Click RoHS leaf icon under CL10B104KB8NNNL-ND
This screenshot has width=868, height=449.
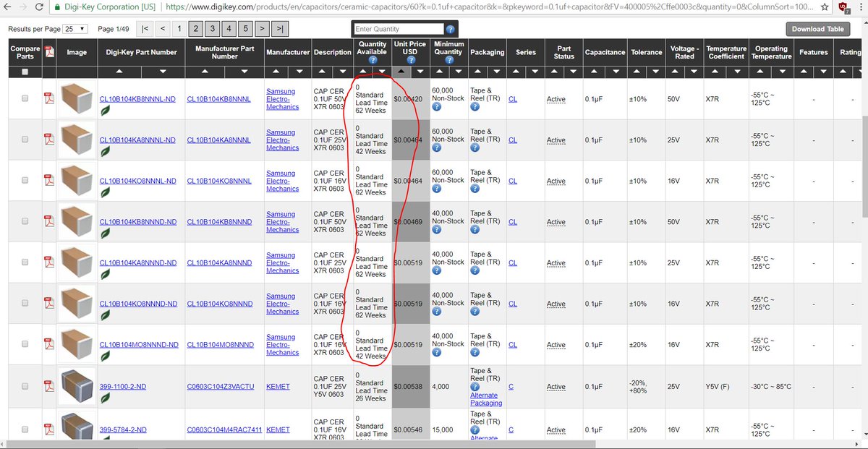coord(106,111)
